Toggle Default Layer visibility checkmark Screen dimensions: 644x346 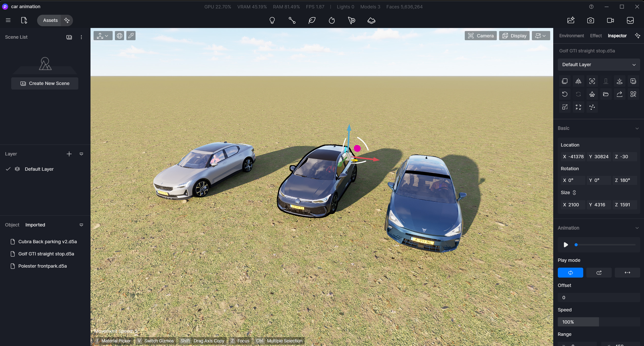[8, 169]
